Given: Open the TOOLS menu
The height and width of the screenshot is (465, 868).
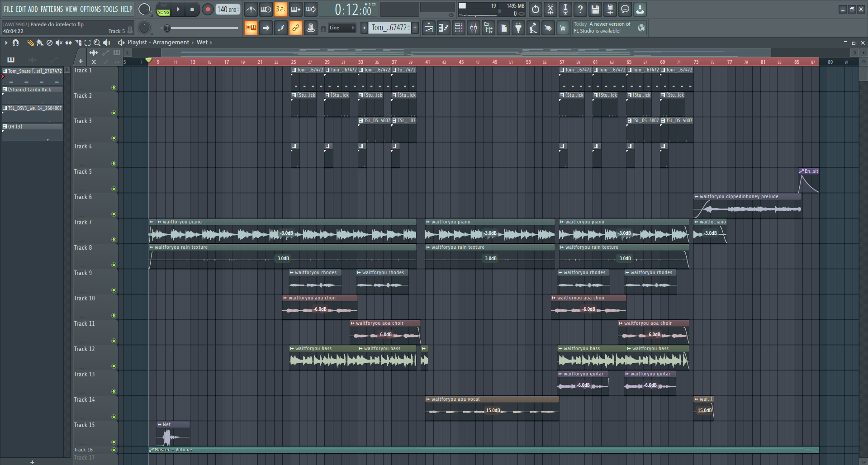Looking at the screenshot, I should (x=110, y=9).
